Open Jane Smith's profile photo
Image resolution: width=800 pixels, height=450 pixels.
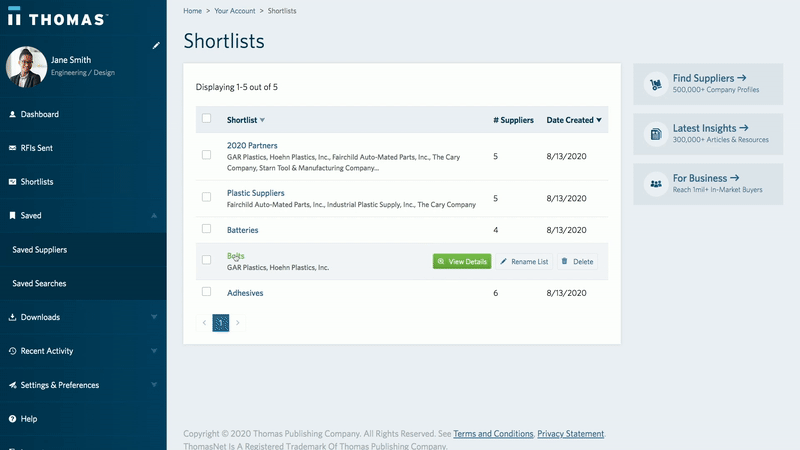coord(26,66)
